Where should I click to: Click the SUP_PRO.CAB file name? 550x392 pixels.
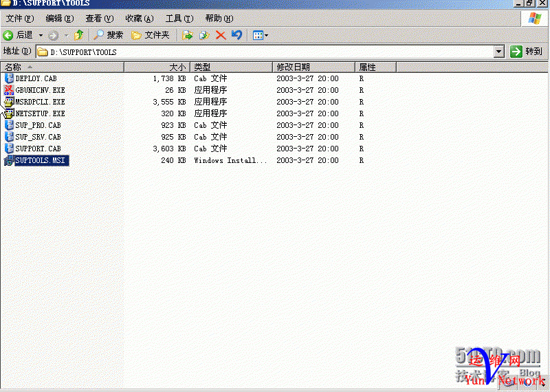[x=38, y=125]
